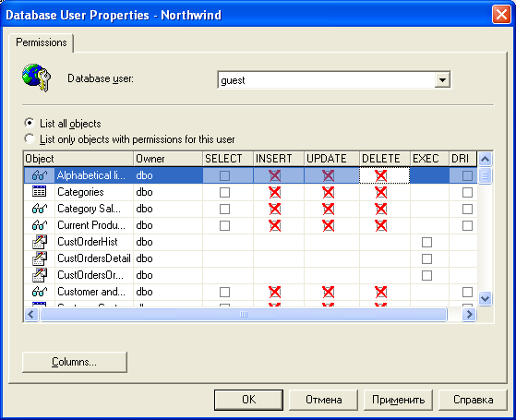The height and width of the screenshot is (420, 516).
Task: Toggle UPDATE permission for Customer and...
Action: [328, 292]
